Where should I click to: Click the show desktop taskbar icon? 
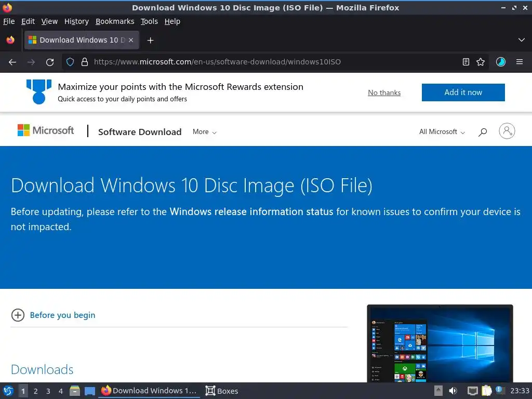(89, 391)
